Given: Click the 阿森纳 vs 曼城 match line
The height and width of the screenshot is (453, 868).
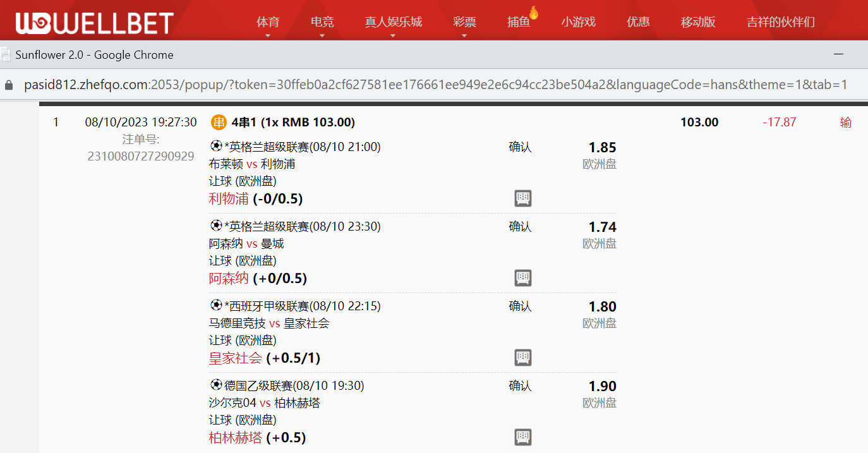Looking at the screenshot, I should pyautogui.click(x=246, y=243).
